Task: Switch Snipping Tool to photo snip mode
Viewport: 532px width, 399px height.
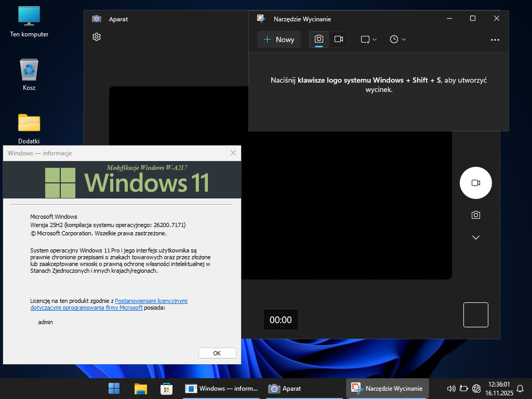Action: (x=319, y=39)
